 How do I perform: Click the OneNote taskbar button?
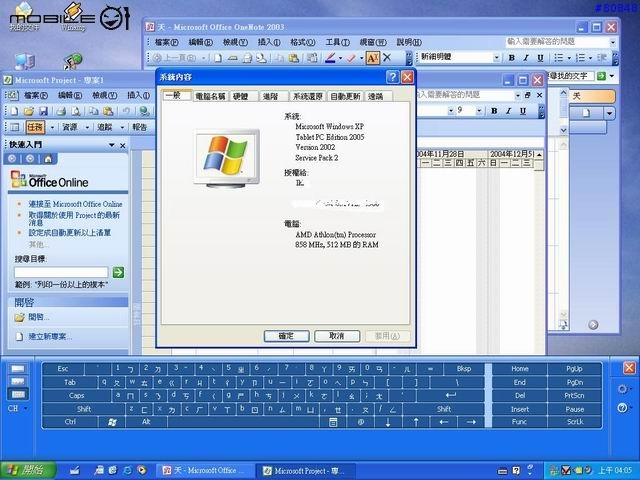tap(205, 471)
